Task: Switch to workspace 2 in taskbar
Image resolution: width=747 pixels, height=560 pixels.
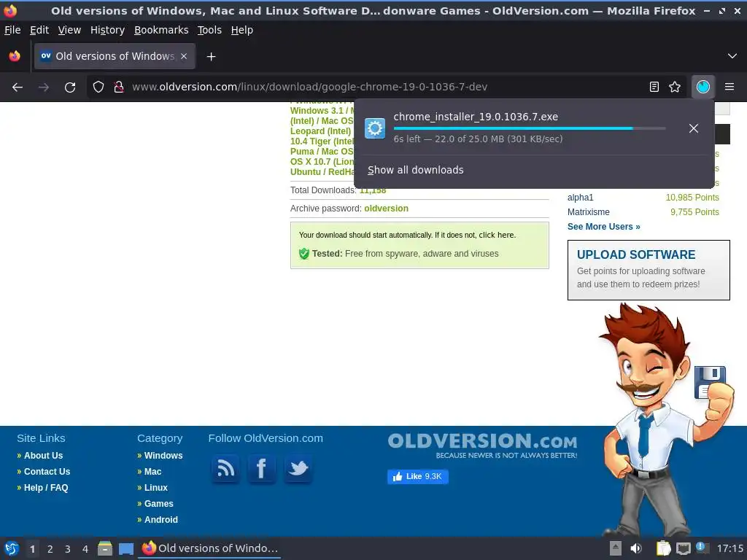Action: coord(50,549)
